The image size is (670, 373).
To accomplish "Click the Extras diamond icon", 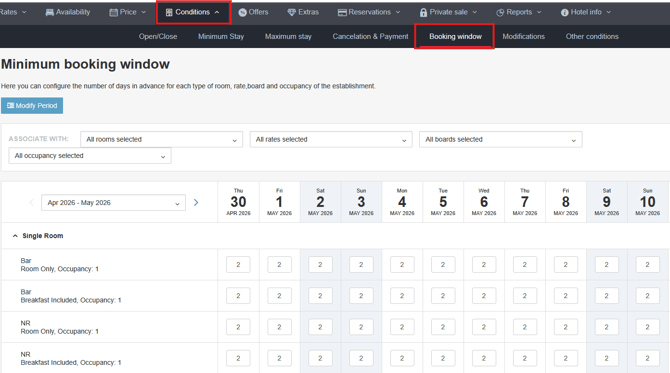I will click(x=291, y=12).
